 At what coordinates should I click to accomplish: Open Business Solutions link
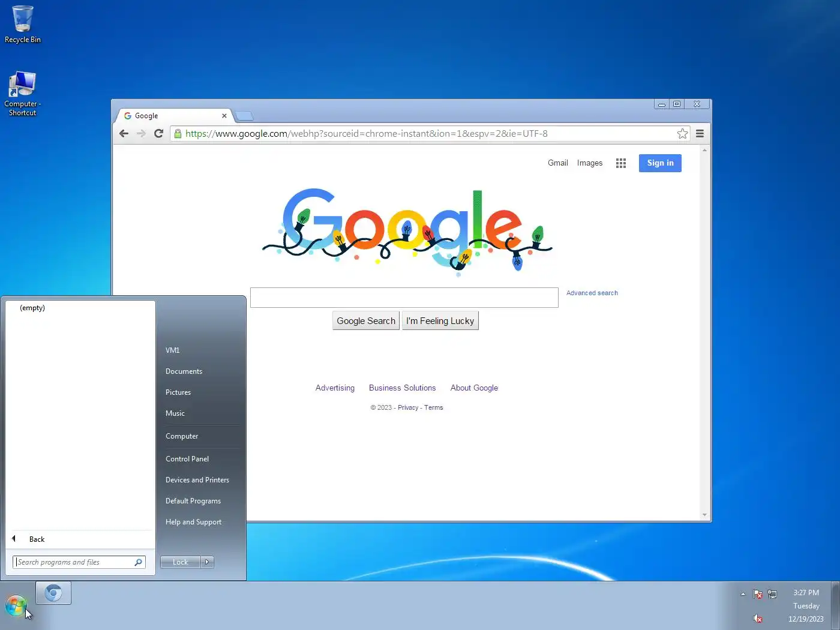pos(402,388)
